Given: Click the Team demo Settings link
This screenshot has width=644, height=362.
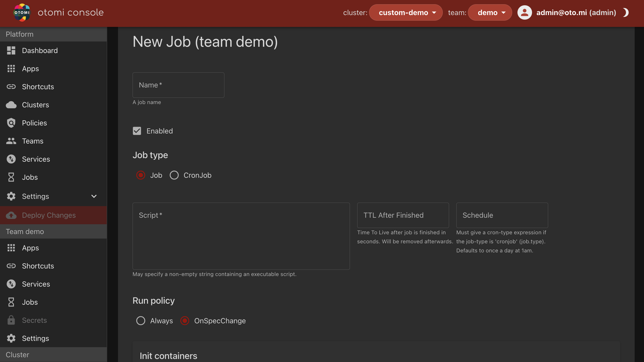Looking at the screenshot, I should click(35, 338).
